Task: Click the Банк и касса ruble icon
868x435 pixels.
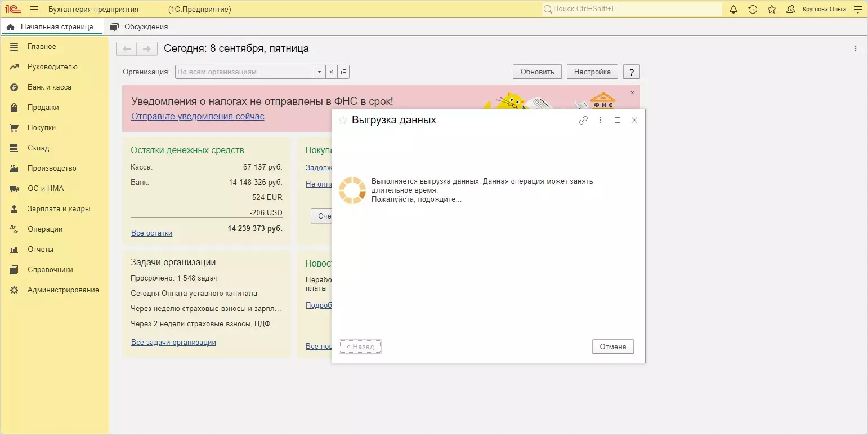Action: click(15, 87)
